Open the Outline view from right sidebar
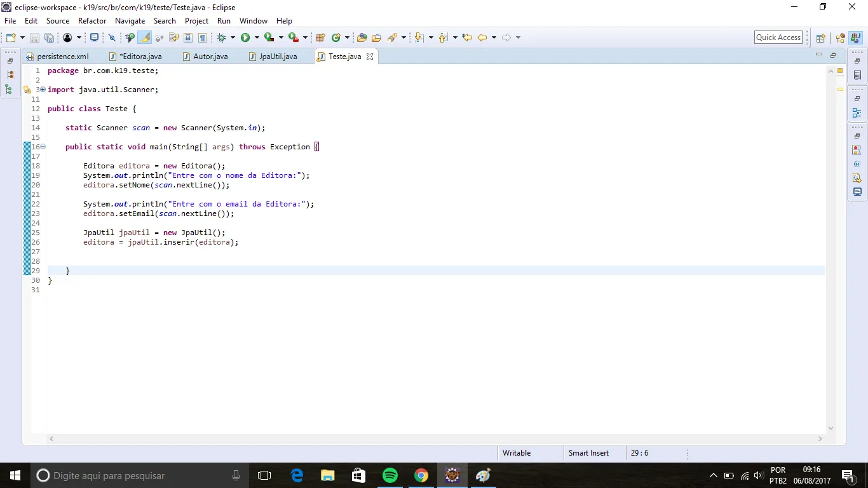The image size is (868, 488). 857,113
